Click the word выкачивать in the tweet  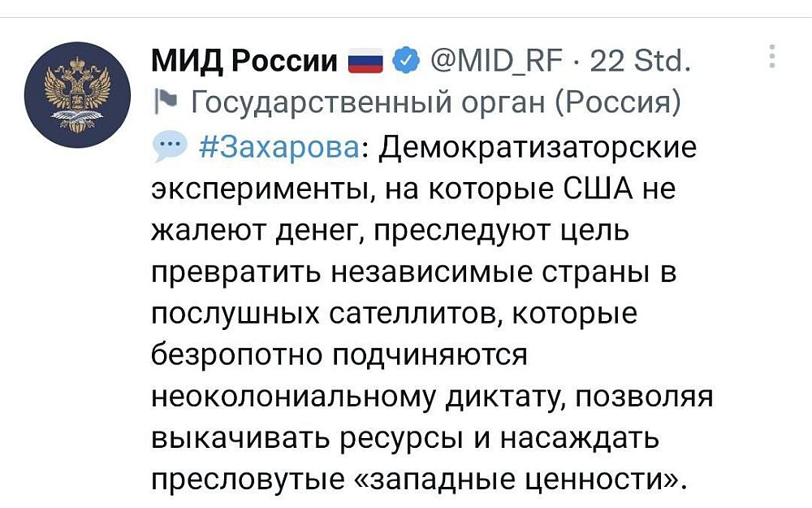coord(227,439)
